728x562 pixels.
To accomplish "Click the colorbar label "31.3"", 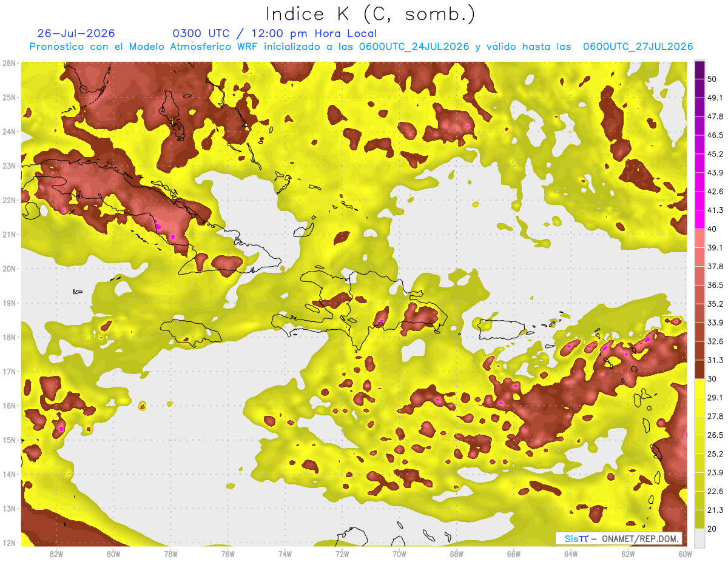I will pyautogui.click(x=715, y=360).
